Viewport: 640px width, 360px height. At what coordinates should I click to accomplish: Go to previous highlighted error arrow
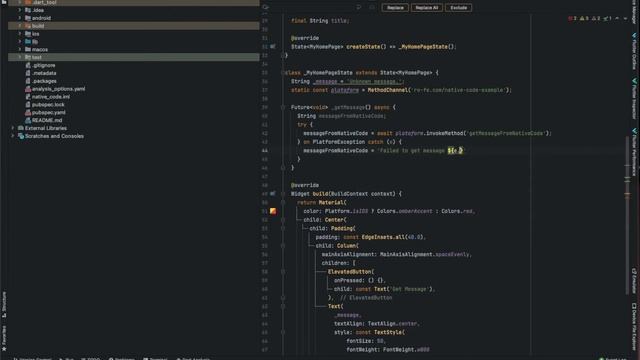click(x=617, y=18)
